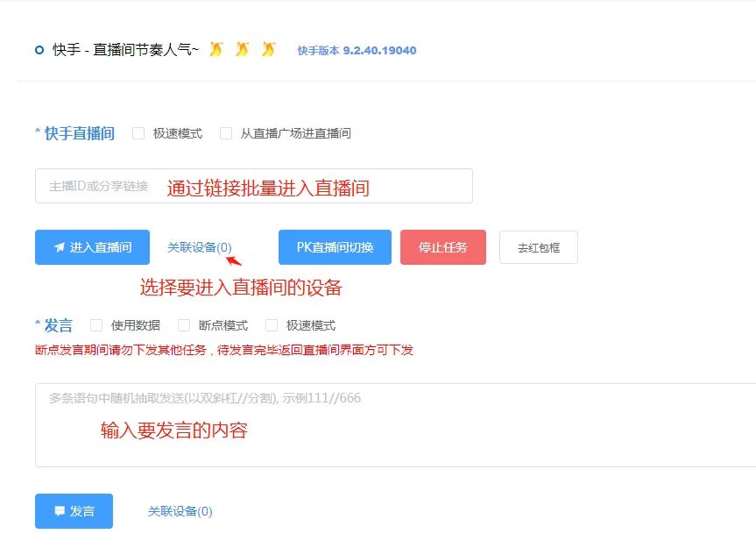Click the blue circle icon before title
This screenshot has height=548, width=756.
[x=39, y=50]
